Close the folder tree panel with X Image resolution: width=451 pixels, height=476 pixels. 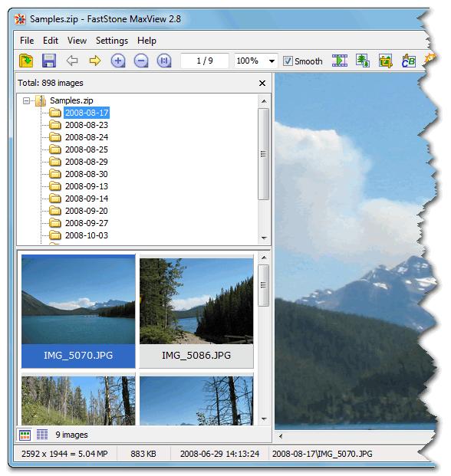tap(262, 83)
